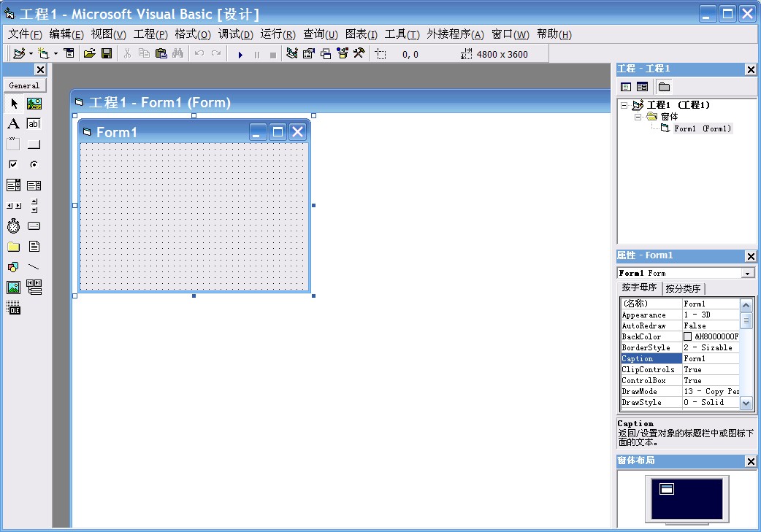Viewport: 761px width, 532px height.
Task: Select the BorderStyle property row
Action: click(679, 347)
